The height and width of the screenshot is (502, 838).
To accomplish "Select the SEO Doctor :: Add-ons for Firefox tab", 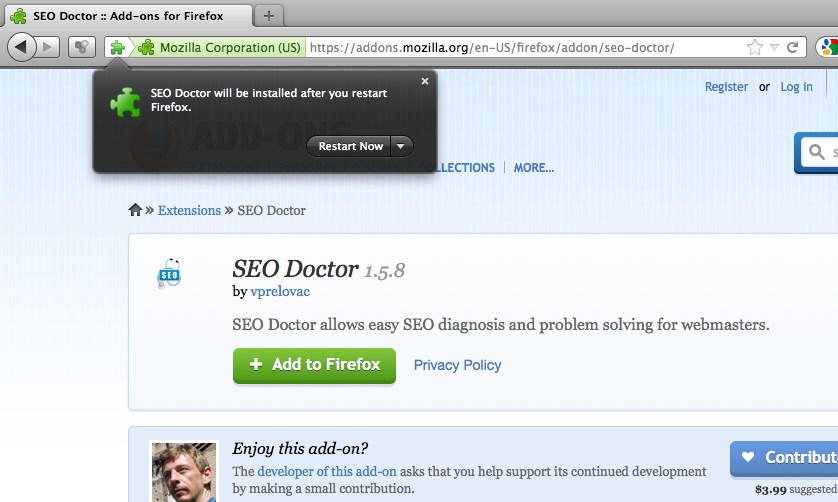I will [128, 16].
